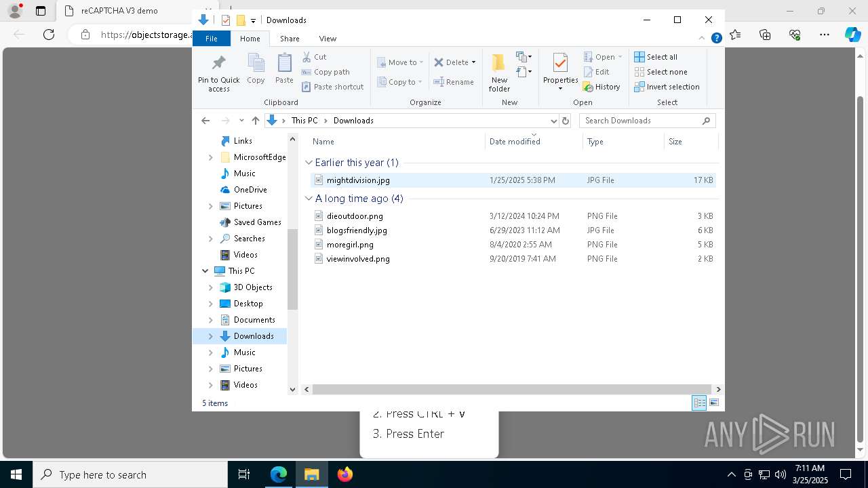Viewport: 868px width, 488px height.
Task: Click This PC in the address bar
Action: (x=304, y=121)
